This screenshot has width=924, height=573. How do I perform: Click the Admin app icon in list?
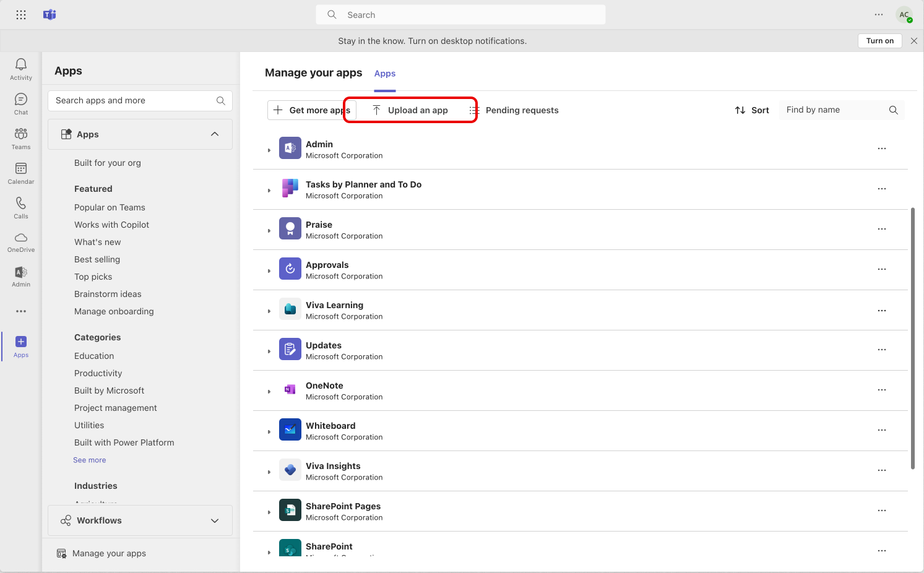[x=290, y=148]
